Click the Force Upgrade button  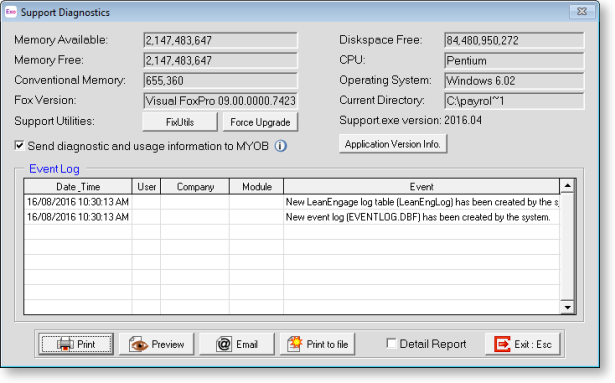[260, 122]
